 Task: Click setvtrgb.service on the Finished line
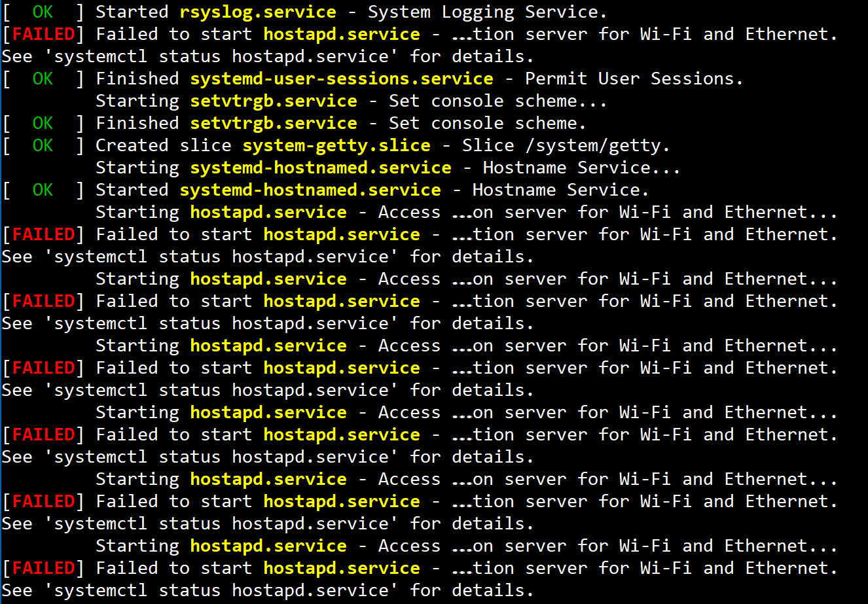click(x=274, y=123)
